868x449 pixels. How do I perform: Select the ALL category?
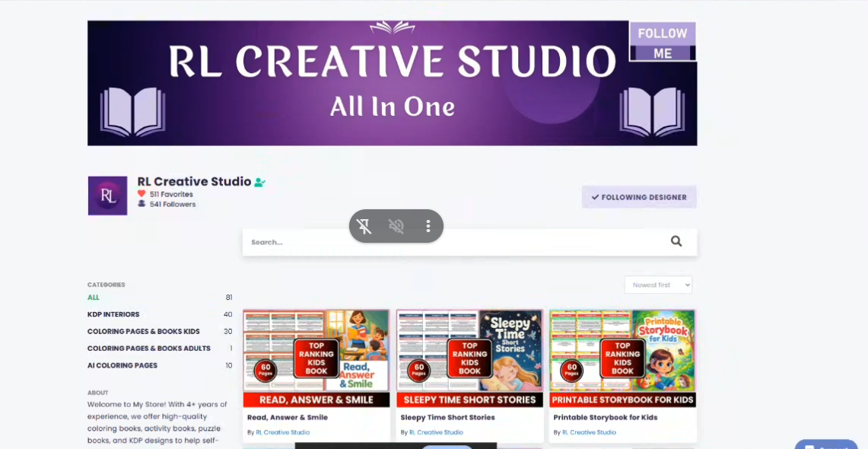click(x=94, y=298)
